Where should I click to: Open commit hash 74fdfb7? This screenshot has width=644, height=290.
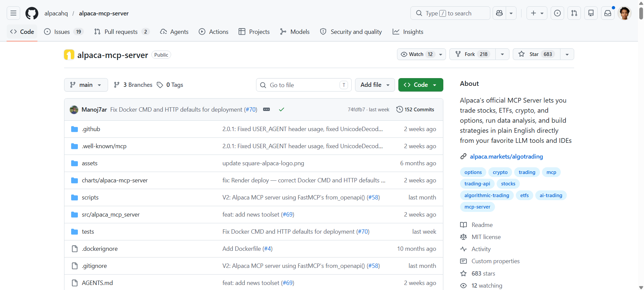[x=356, y=110]
